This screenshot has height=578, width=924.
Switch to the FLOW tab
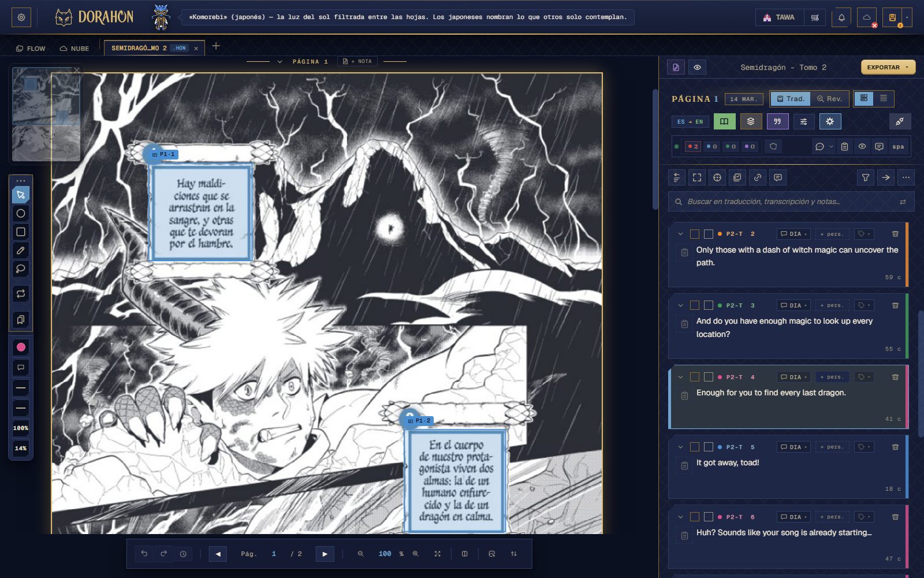[31, 49]
